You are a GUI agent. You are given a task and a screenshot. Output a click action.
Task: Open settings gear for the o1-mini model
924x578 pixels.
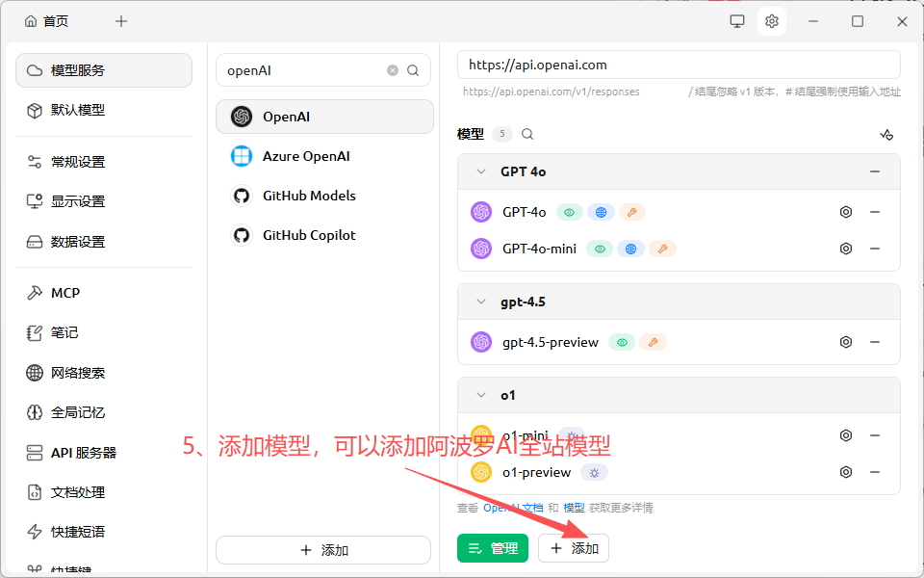pos(845,434)
